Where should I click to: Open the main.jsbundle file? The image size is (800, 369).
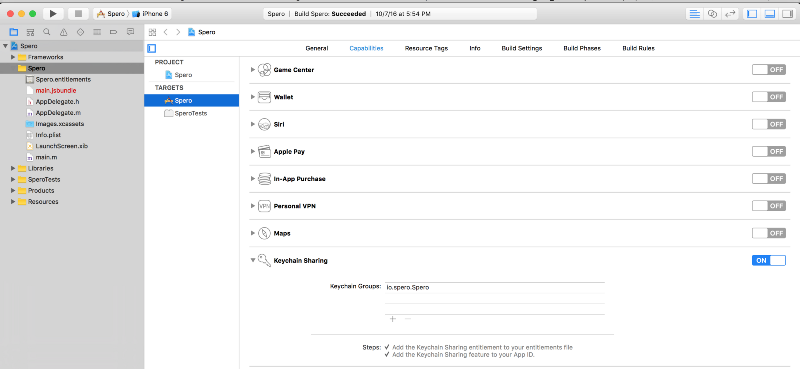click(56, 91)
